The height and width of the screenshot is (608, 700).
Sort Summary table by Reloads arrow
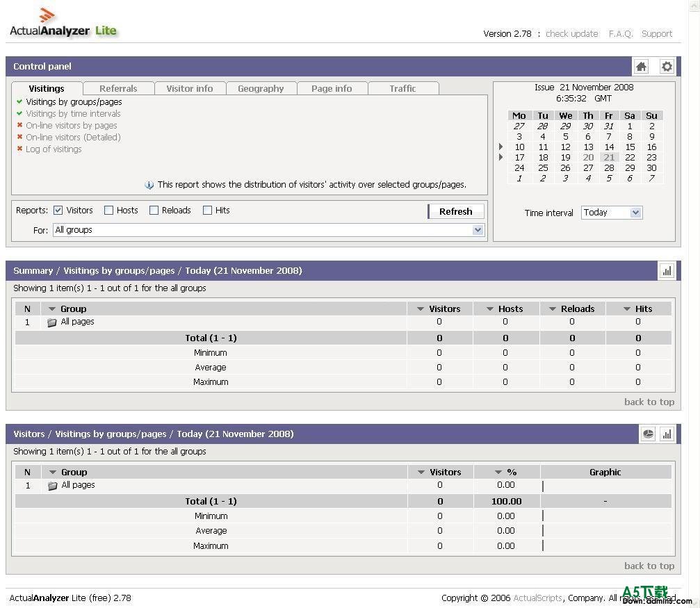coord(552,309)
